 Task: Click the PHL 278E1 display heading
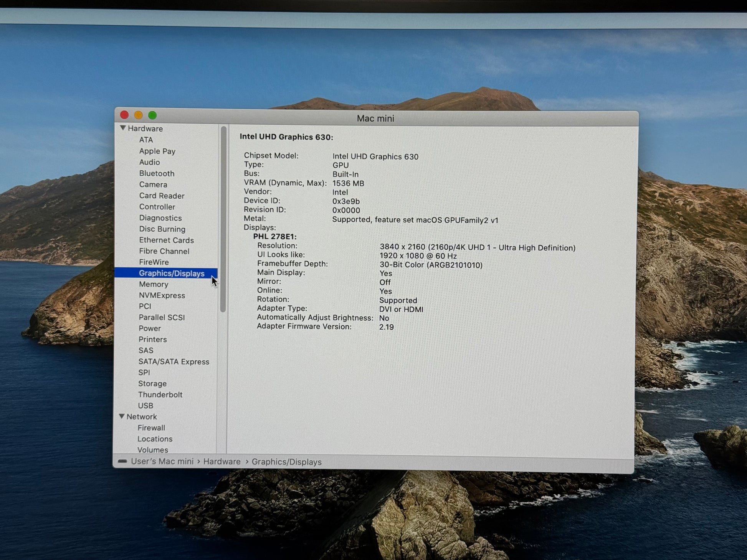coord(275,237)
